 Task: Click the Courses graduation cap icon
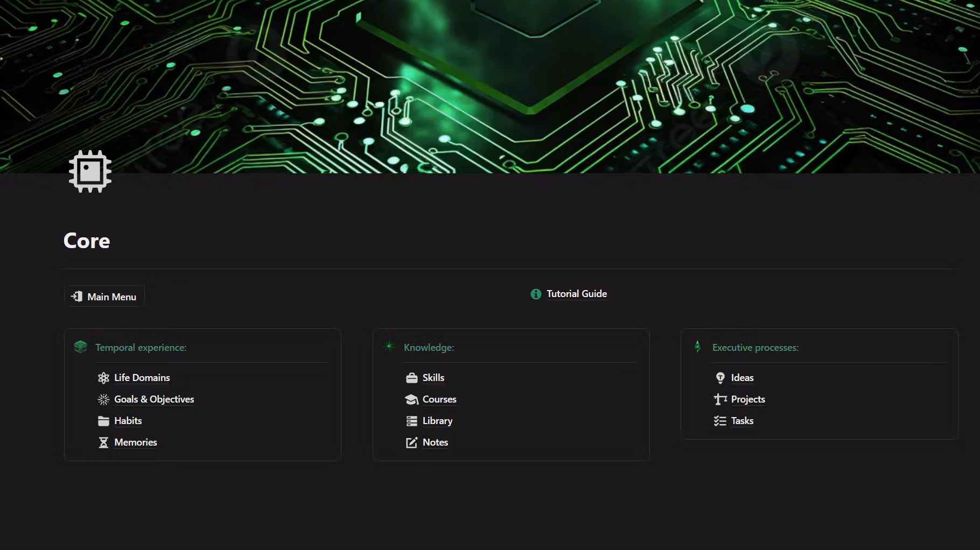click(x=411, y=399)
